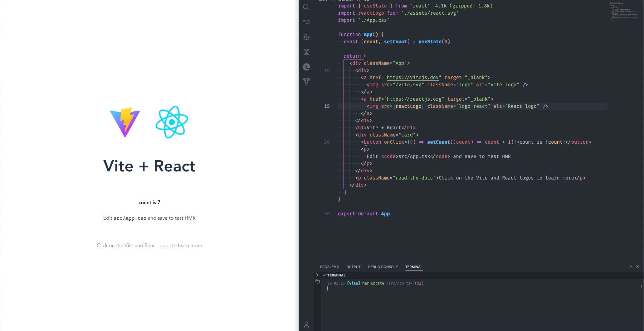Open the Extensions view icon
Image resolution: width=644 pixels, height=331 pixels.
click(x=306, y=52)
